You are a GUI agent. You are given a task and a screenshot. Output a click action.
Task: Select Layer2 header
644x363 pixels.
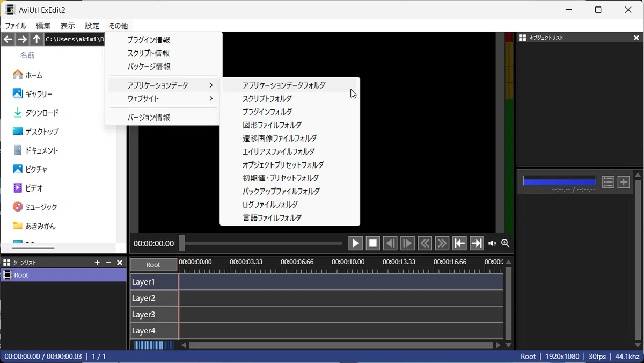[154, 298]
